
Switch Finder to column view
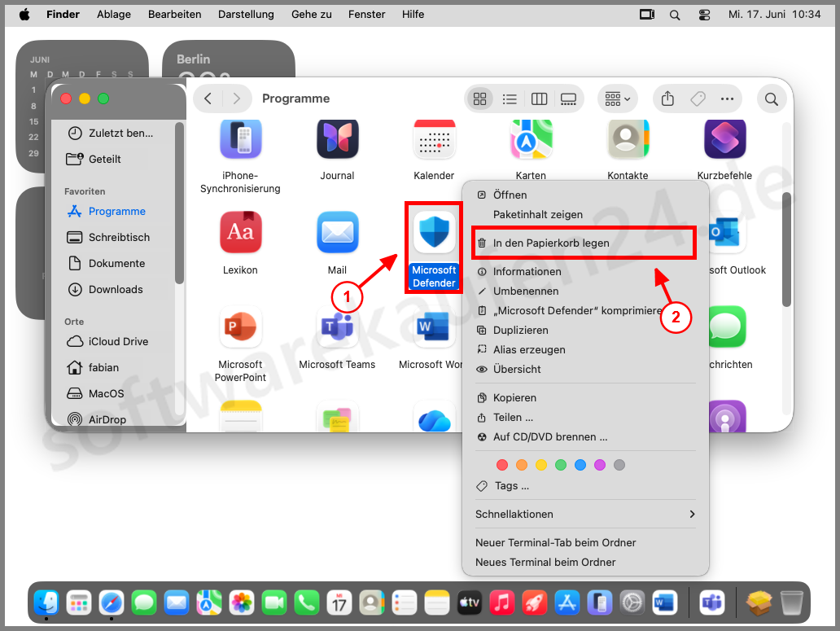click(539, 99)
